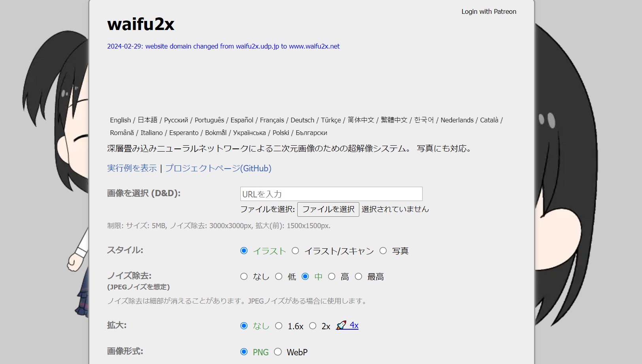This screenshot has height=364, width=642.
Task: Open the www.waifu2x.net domain link
Action: (x=314, y=46)
